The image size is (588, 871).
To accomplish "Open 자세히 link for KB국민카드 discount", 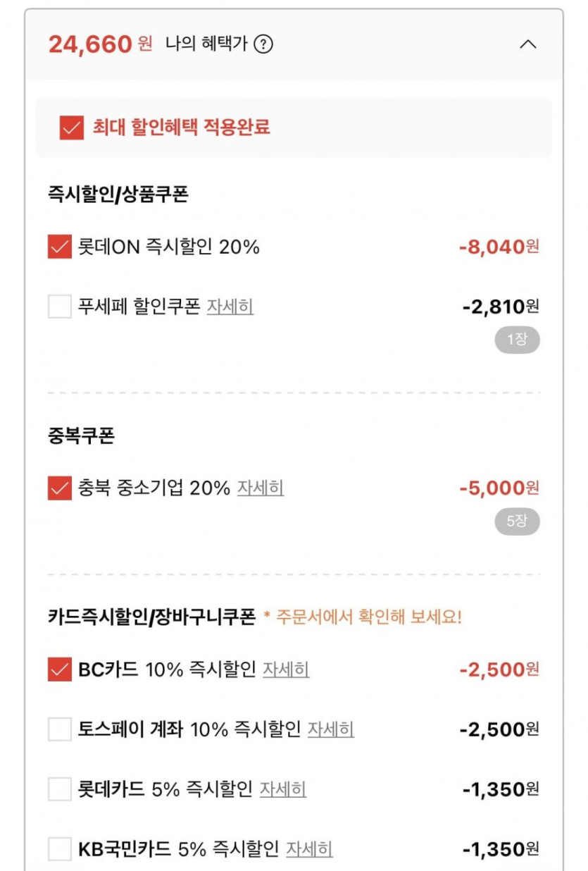I will tap(310, 848).
